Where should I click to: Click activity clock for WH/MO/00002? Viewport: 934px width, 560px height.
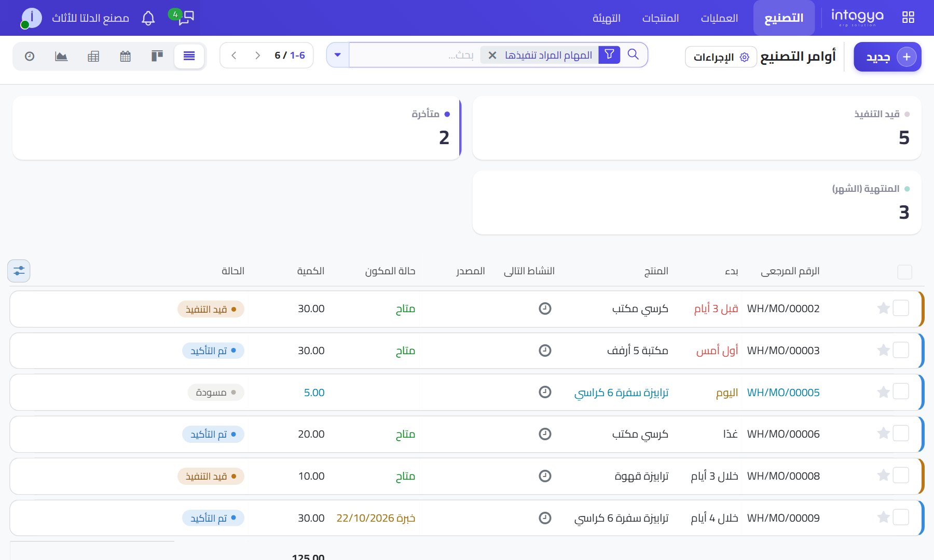point(545,309)
